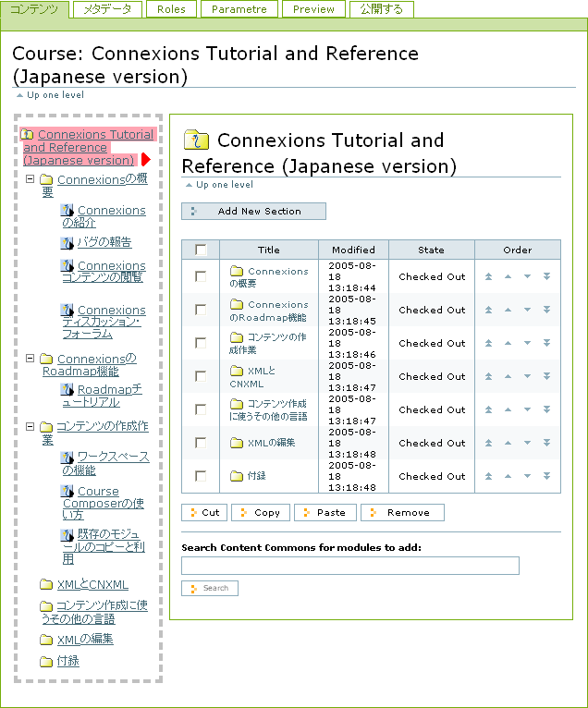Open Connexionsの紹介 module in tree

(104, 216)
